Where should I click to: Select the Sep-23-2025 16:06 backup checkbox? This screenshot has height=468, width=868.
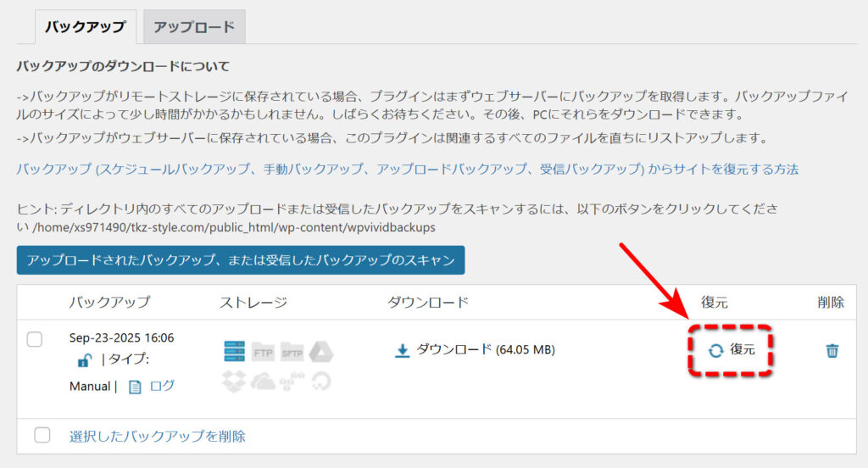point(35,339)
